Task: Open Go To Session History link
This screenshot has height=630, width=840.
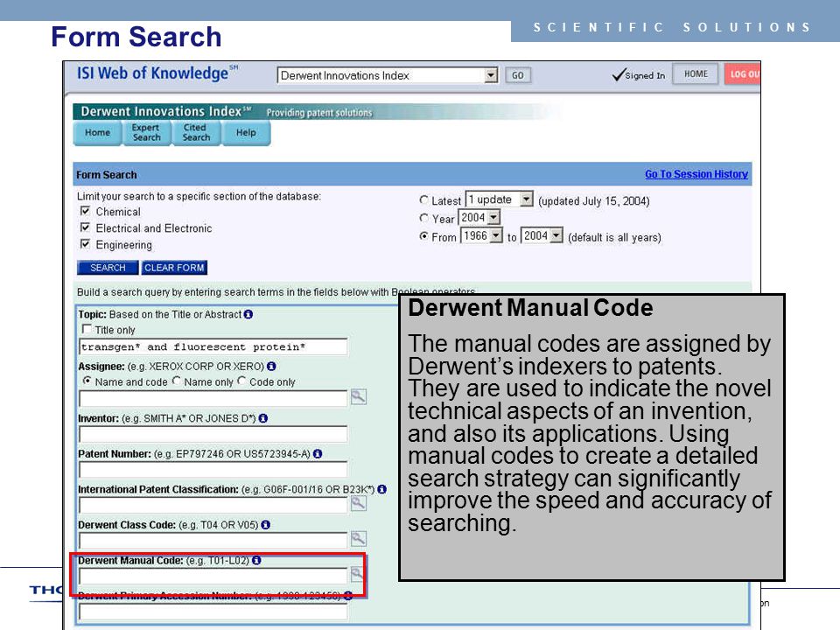Action: pos(696,174)
